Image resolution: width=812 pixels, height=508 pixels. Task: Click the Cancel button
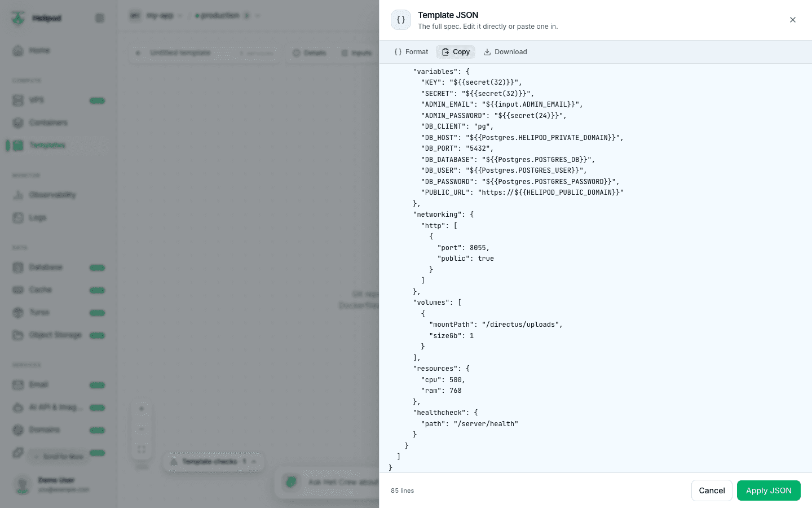click(x=712, y=491)
